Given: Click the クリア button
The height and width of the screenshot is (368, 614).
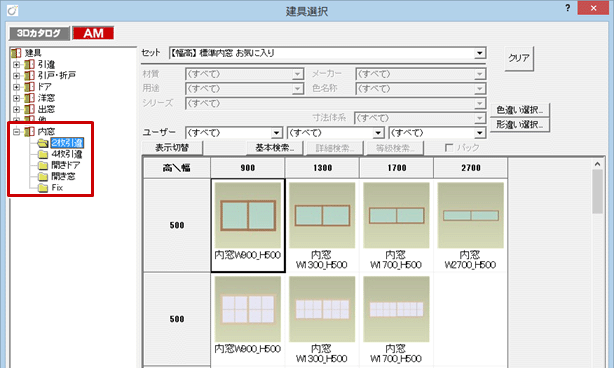Looking at the screenshot, I should coord(519,58).
